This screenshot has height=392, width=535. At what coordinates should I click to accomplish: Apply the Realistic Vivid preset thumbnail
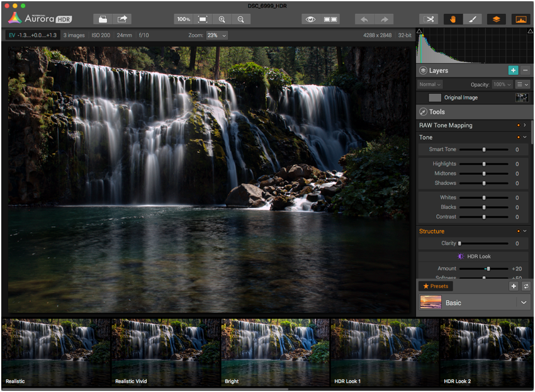click(x=165, y=352)
